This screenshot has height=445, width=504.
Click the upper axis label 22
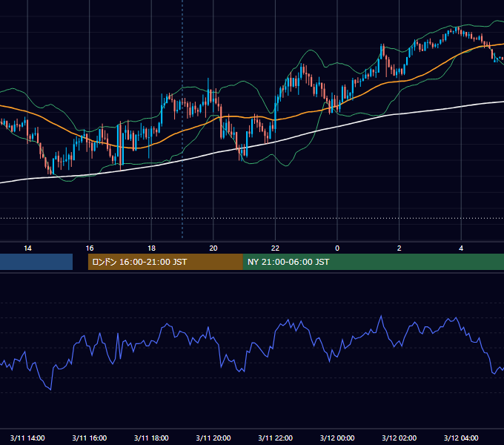(x=275, y=248)
